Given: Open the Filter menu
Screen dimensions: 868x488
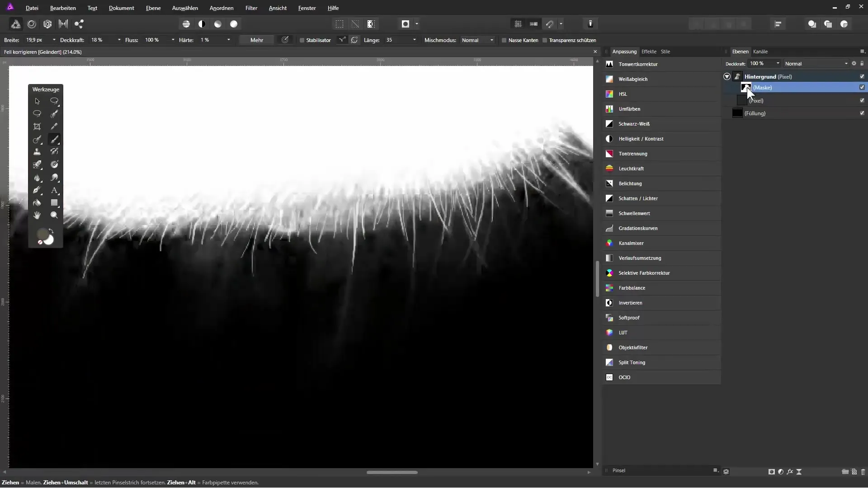Looking at the screenshot, I should [251, 8].
